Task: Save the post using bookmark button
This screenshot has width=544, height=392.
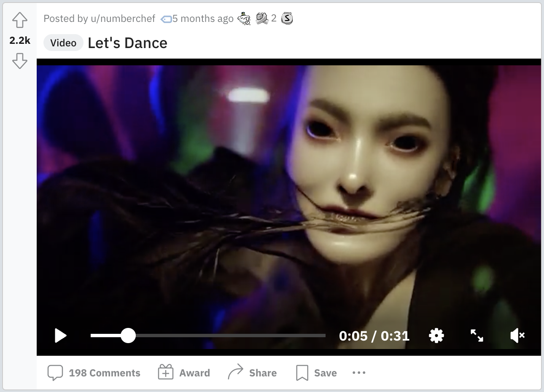Action: tap(316, 373)
